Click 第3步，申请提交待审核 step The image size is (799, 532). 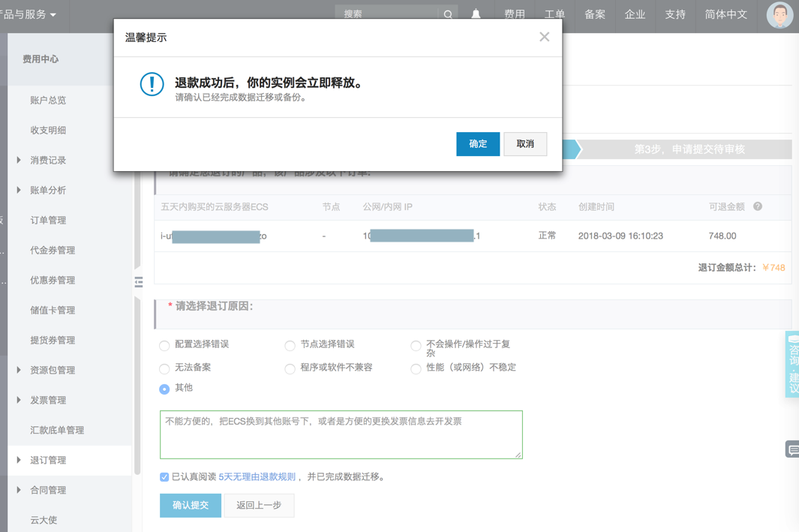[689, 149]
